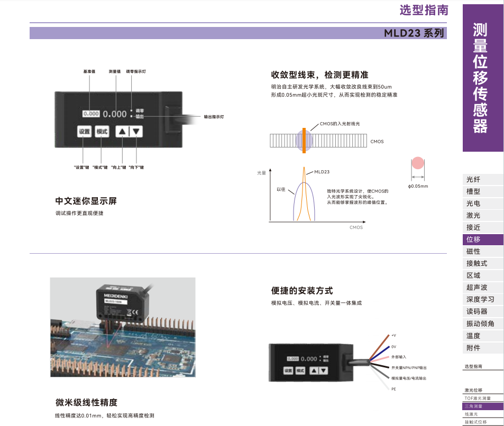Click the MLD23 系列 purple header bar
Image resolution: width=504 pixels, height=426 pixels.
pos(238,33)
